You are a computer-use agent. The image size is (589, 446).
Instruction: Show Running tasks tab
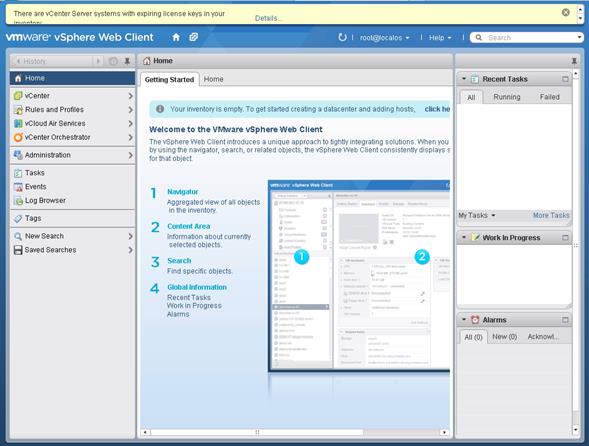507,97
